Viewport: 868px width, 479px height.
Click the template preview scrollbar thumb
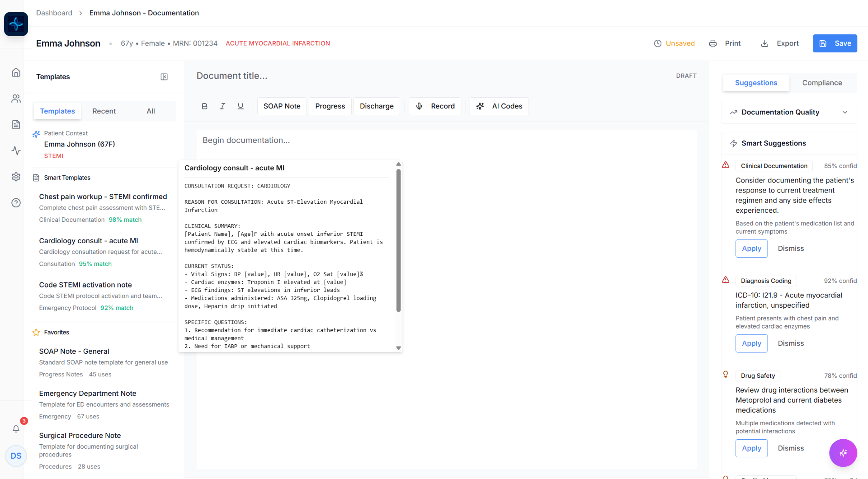[398, 240]
